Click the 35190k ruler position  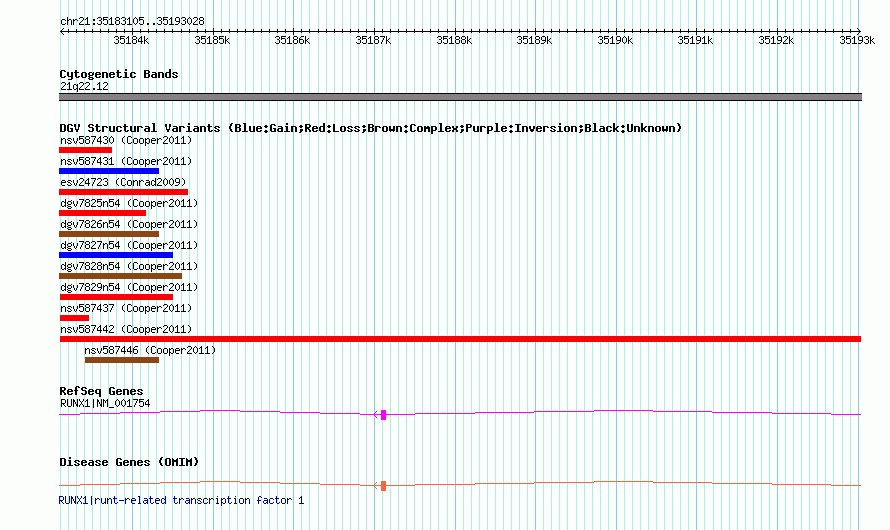[x=615, y=40]
